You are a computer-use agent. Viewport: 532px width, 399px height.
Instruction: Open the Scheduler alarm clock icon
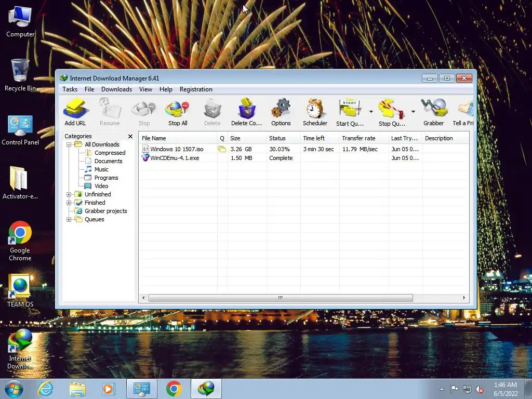point(315,112)
